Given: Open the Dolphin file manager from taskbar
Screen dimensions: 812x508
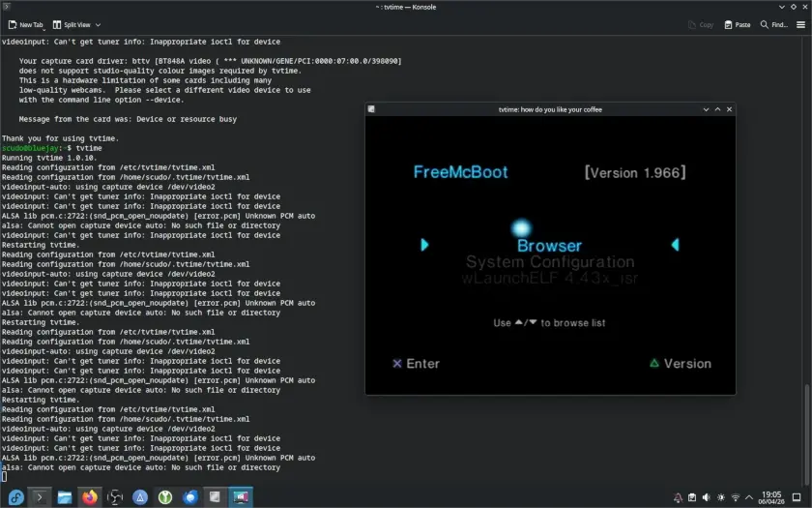Looking at the screenshot, I should click(64, 497).
